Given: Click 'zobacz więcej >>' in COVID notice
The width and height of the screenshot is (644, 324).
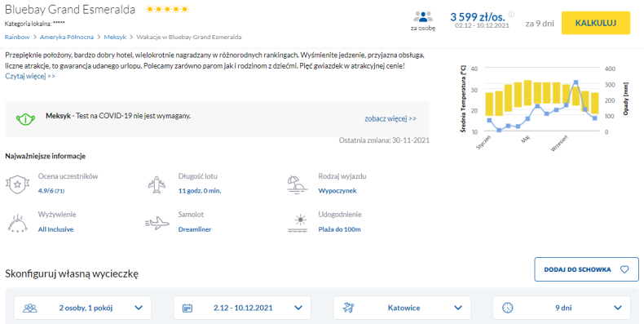Looking at the screenshot, I should coord(390,119).
